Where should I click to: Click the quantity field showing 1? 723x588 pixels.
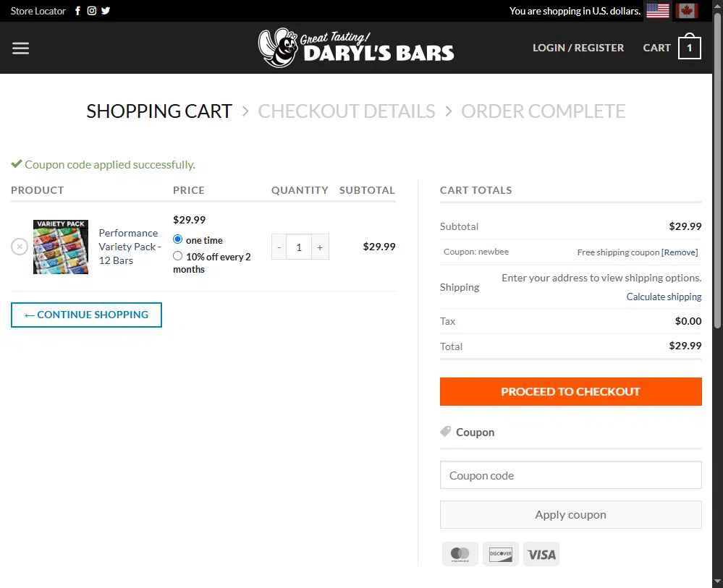299,247
